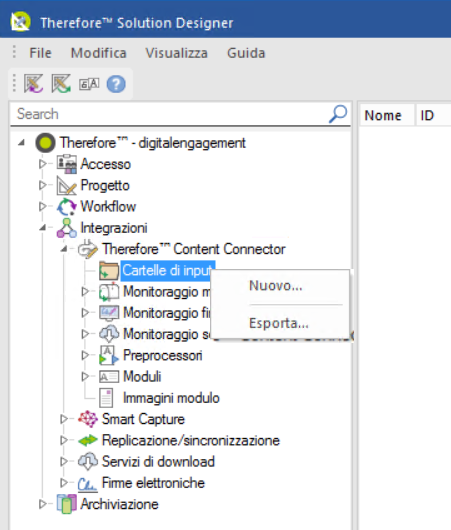Click the second design toolbar icon with green arrow
Image resolution: width=451 pixels, height=530 pixels.
(61, 83)
